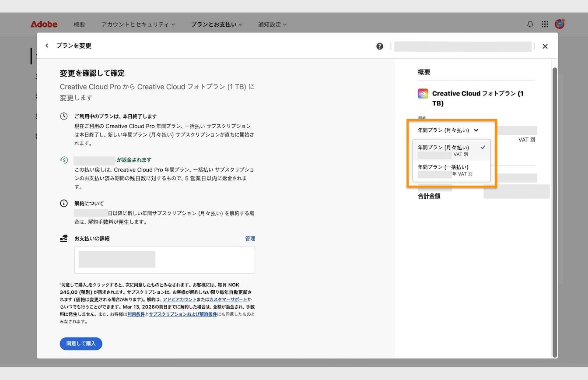The image size is (588, 380).
Task: Click the info icon next to 解約について
Action: (x=64, y=203)
